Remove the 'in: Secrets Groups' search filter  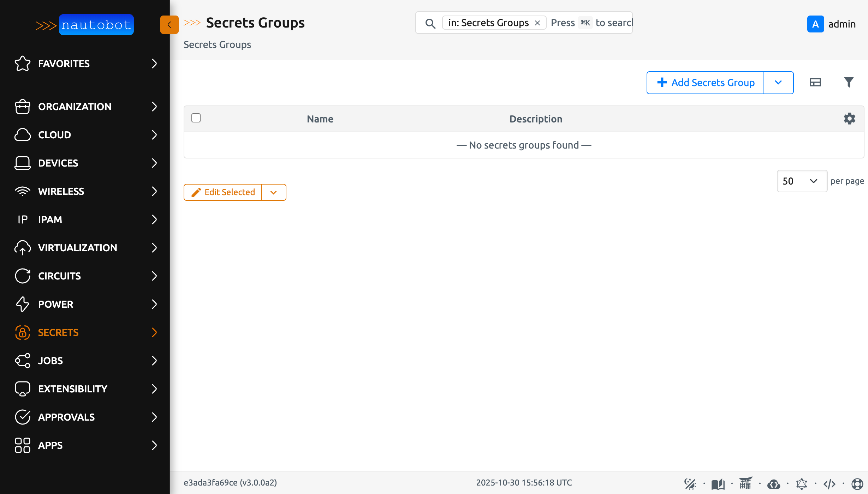[537, 23]
